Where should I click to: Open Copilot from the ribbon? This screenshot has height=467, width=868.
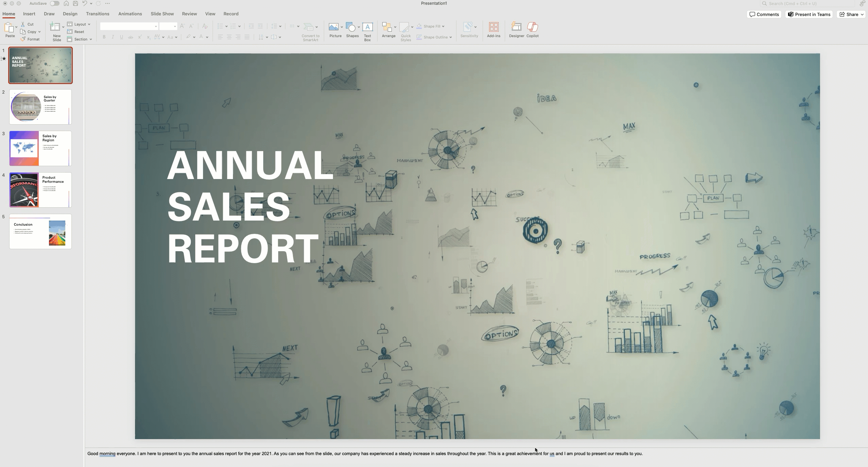[x=532, y=27]
